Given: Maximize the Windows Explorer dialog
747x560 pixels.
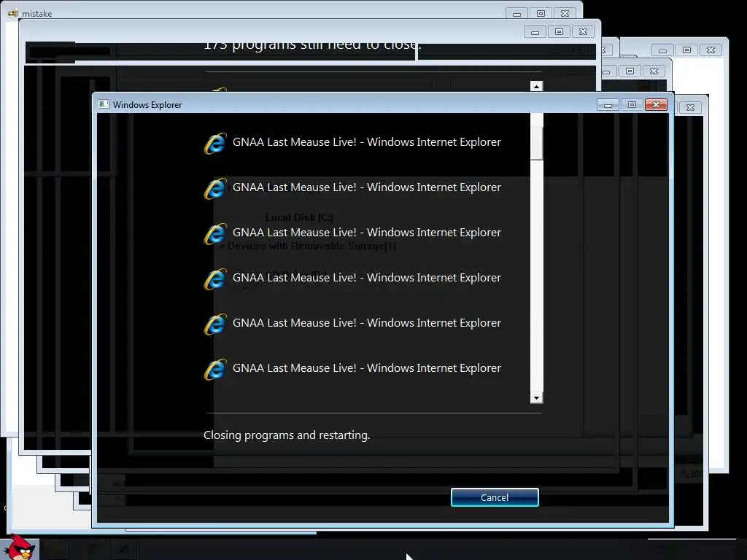Looking at the screenshot, I should tap(632, 105).
